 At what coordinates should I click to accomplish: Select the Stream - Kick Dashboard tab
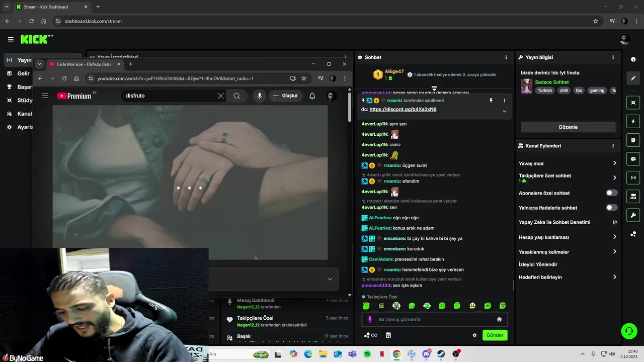[x=52, y=7]
